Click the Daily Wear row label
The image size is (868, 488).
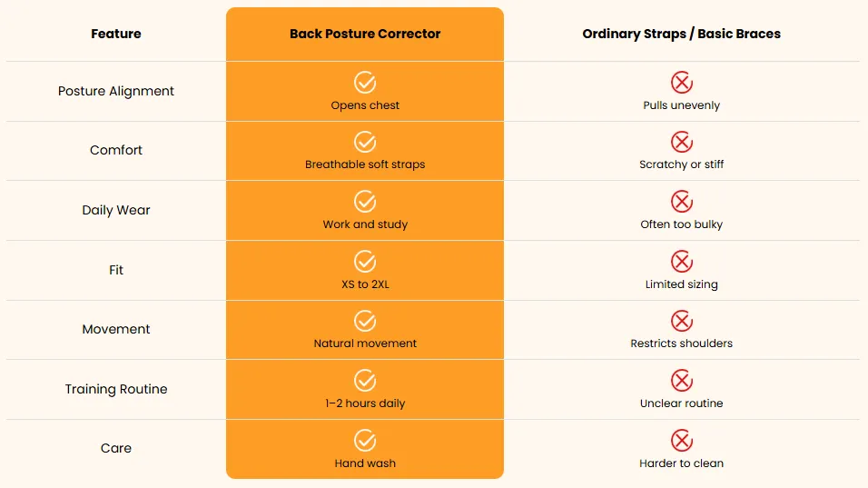(x=116, y=211)
